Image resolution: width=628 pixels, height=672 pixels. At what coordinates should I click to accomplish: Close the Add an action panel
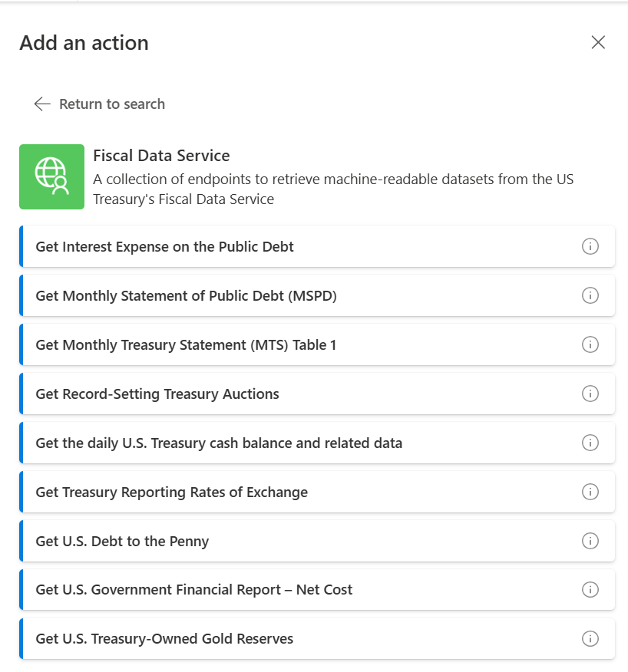[598, 42]
